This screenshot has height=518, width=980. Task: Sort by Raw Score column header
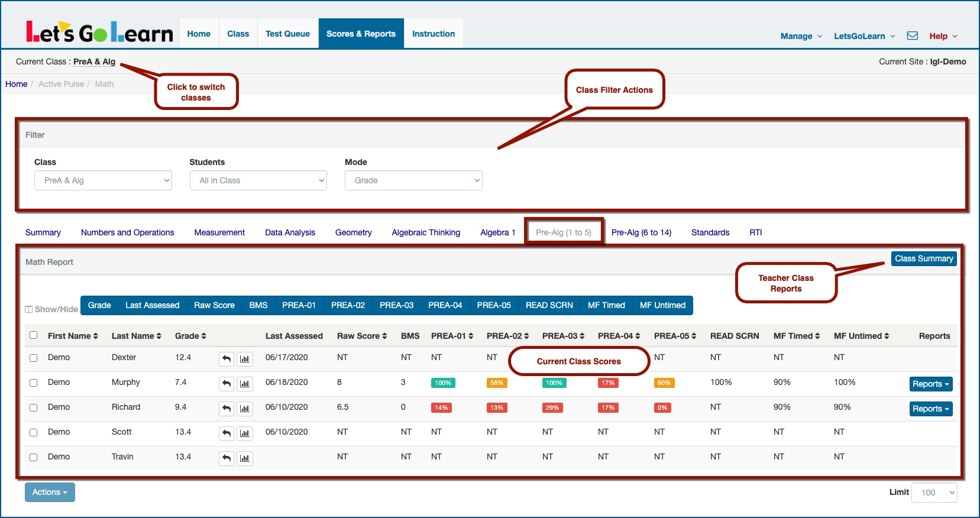pos(362,336)
